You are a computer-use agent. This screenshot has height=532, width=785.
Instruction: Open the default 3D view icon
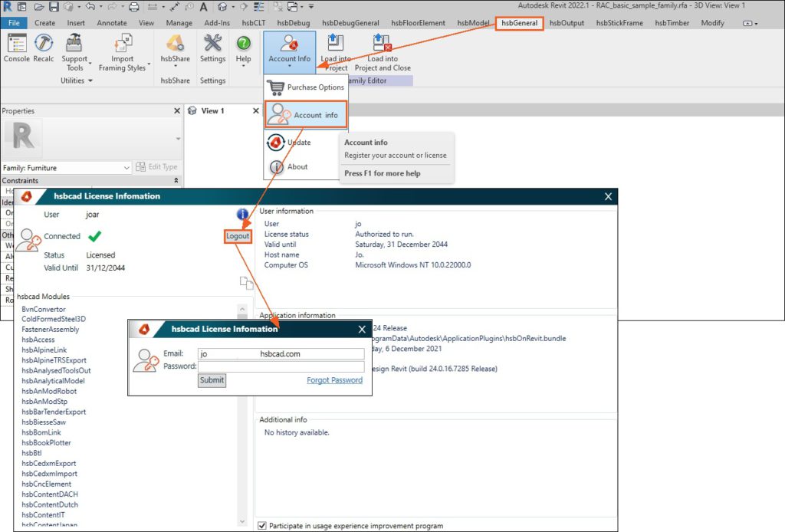click(222, 7)
